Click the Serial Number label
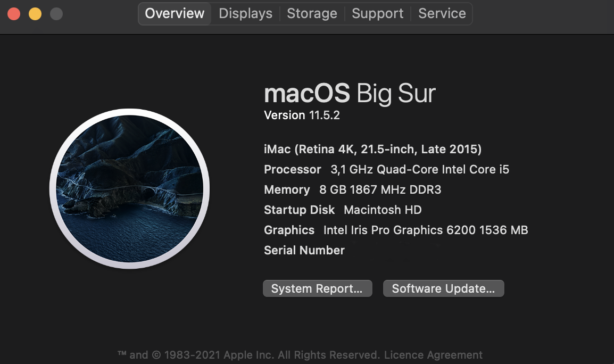 [x=304, y=250]
